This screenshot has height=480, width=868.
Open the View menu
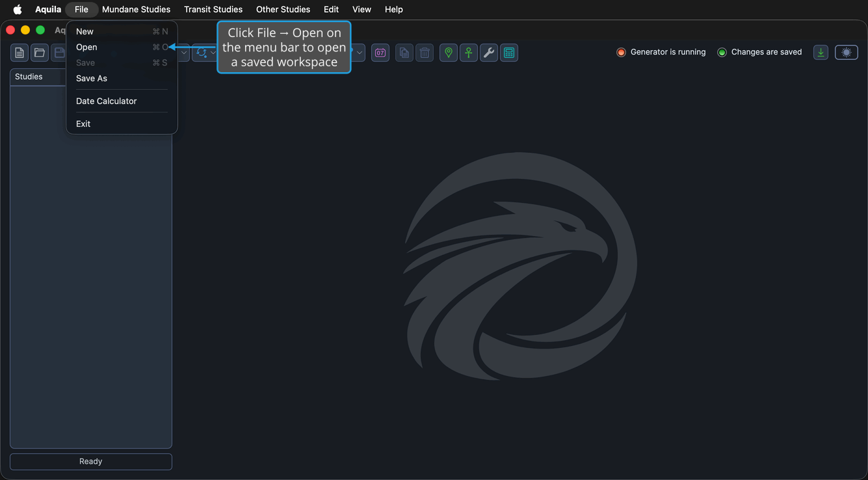362,9
